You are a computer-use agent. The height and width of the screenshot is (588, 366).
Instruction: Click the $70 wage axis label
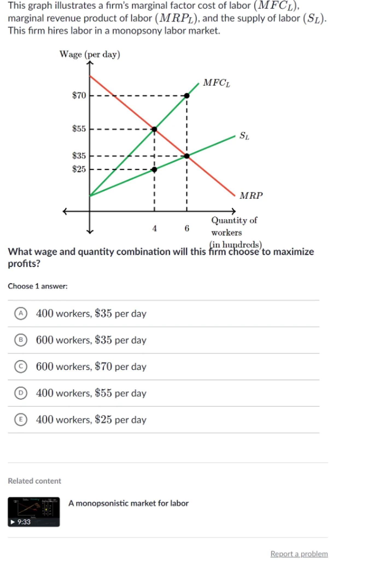tap(79, 95)
